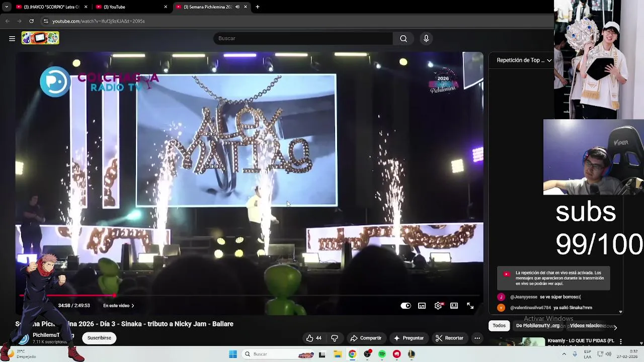This screenshot has width=644, height=362.
Task: Open the ESP LAA language switcher
Action: coord(588,354)
